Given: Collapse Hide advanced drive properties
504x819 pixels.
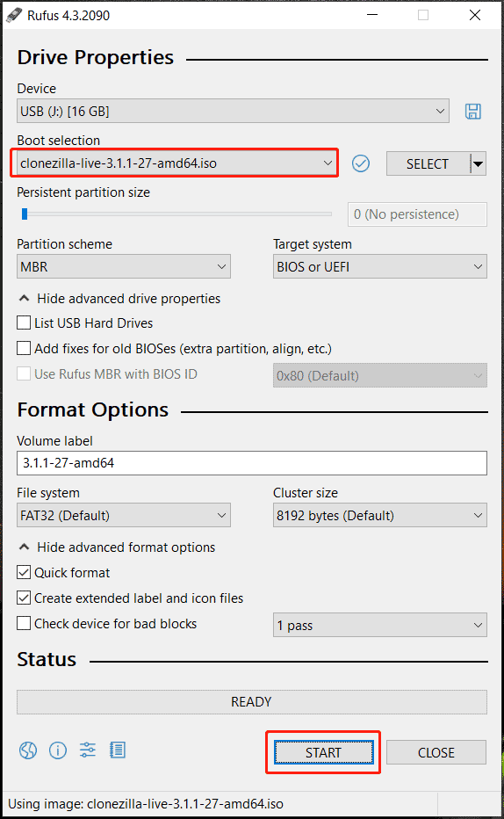Looking at the screenshot, I should click(x=119, y=298).
